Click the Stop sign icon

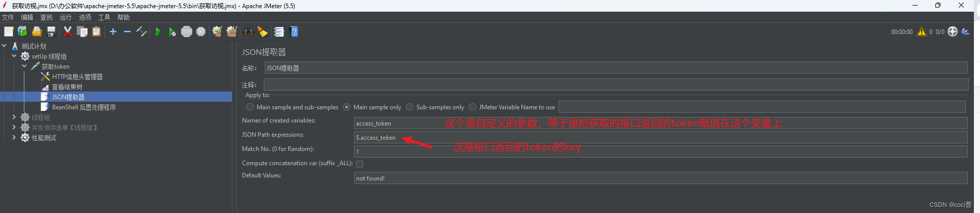pos(187,32)
